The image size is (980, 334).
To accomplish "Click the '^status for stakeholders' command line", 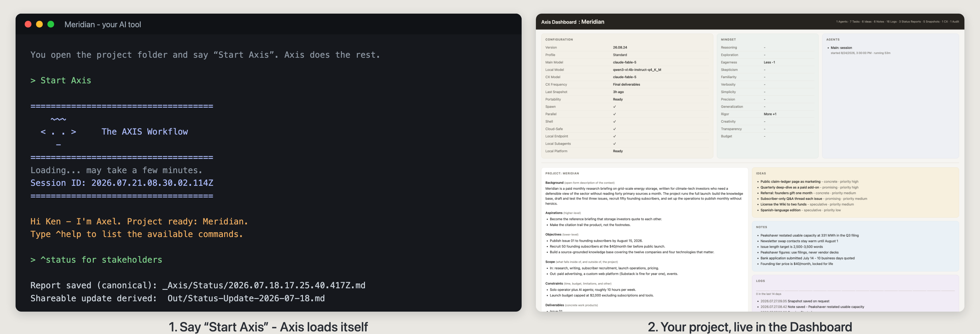I will [x=96, y=260].
